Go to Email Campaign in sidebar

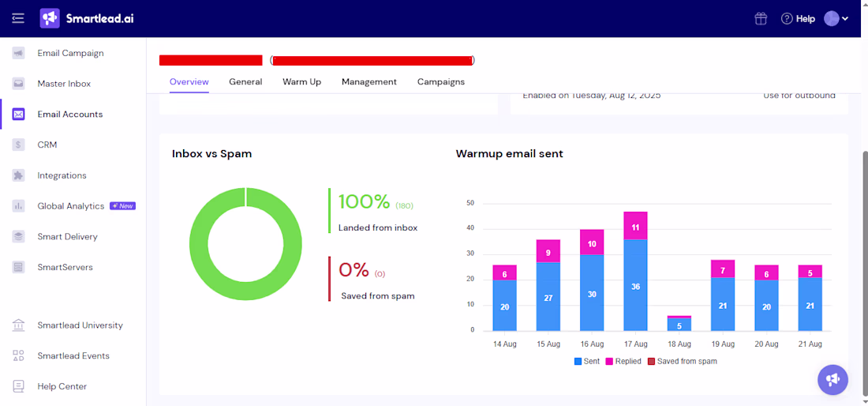point(70,53)
